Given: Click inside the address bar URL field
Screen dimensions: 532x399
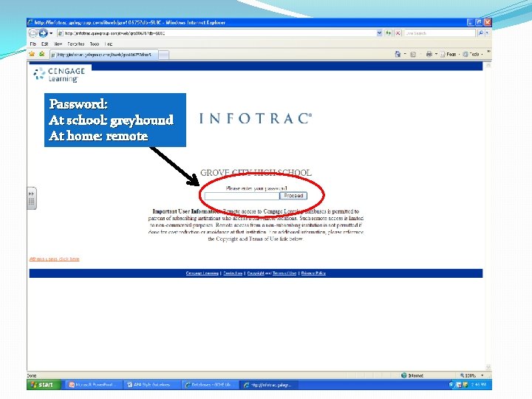Looking at the screenshot, I should pyautogui.click(x=216, y=33).
